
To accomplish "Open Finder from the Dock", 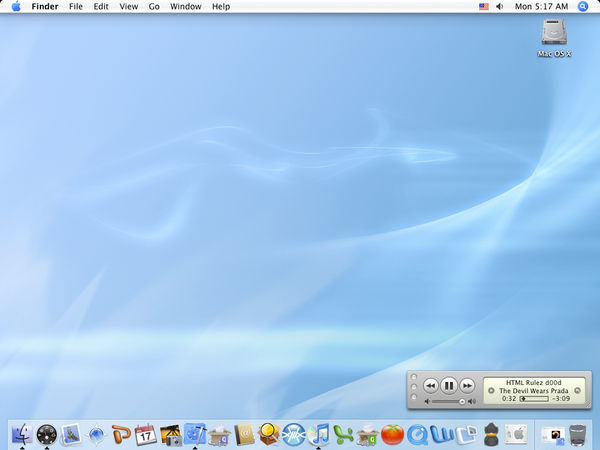I will (x=22, y=434).
